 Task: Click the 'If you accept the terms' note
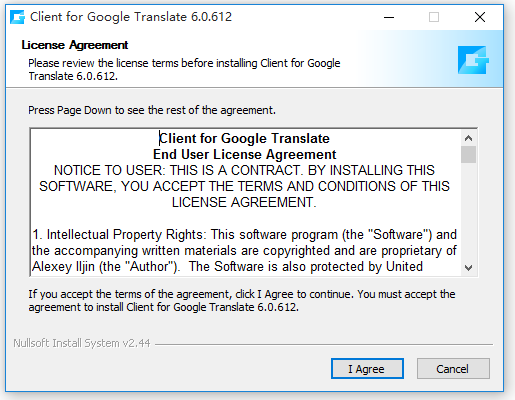click(x=242, y=300)
